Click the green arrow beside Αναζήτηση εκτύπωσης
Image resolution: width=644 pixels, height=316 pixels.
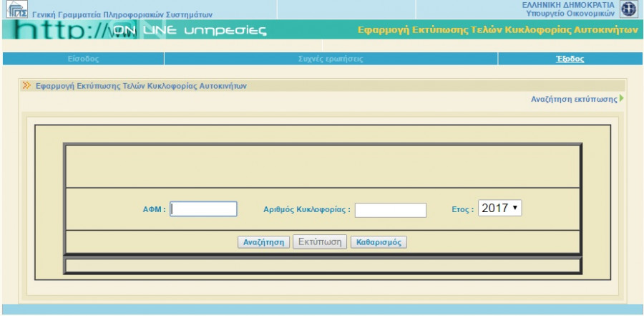click(x=621, y=100)
